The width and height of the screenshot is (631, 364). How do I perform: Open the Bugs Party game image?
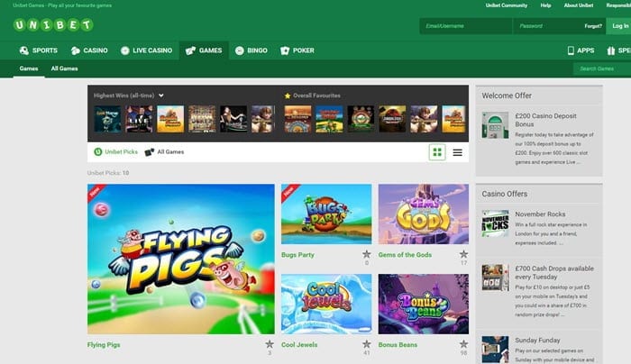(x=326, y=214)
